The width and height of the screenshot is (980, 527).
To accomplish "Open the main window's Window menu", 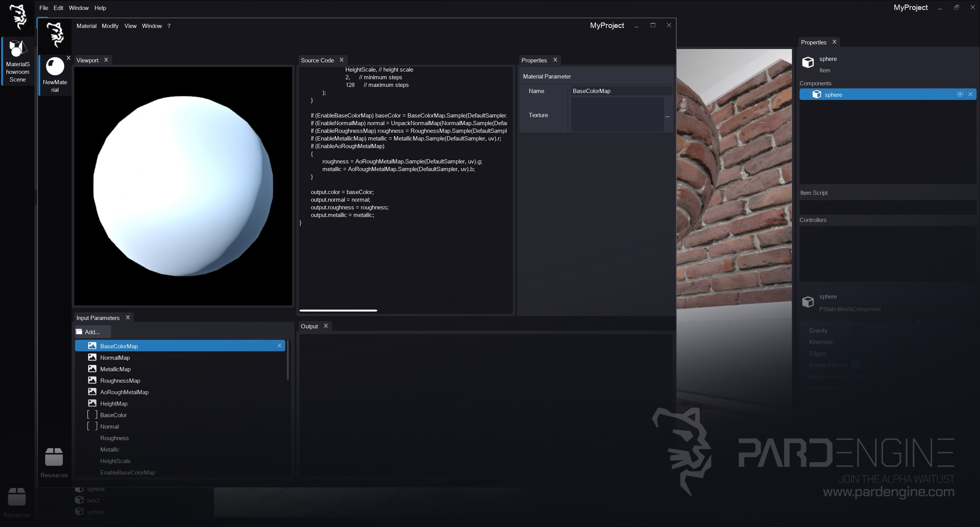I will point(79,8).
